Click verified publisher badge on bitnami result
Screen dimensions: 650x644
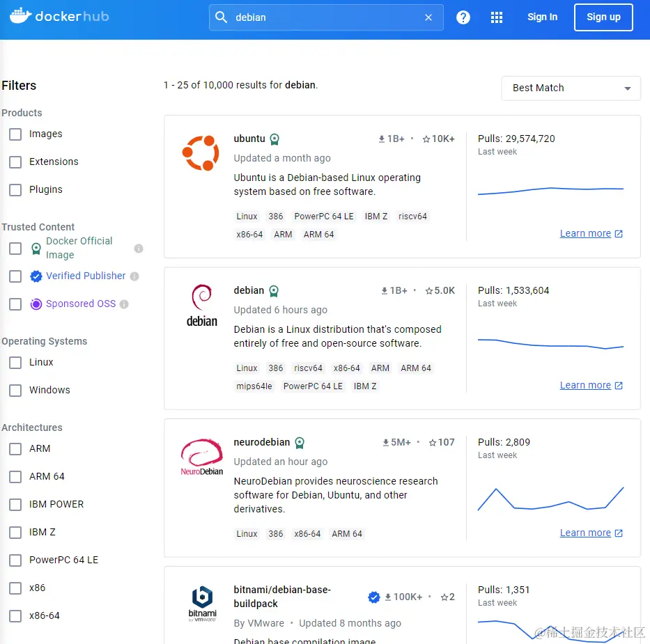click(x=373, y=597)
